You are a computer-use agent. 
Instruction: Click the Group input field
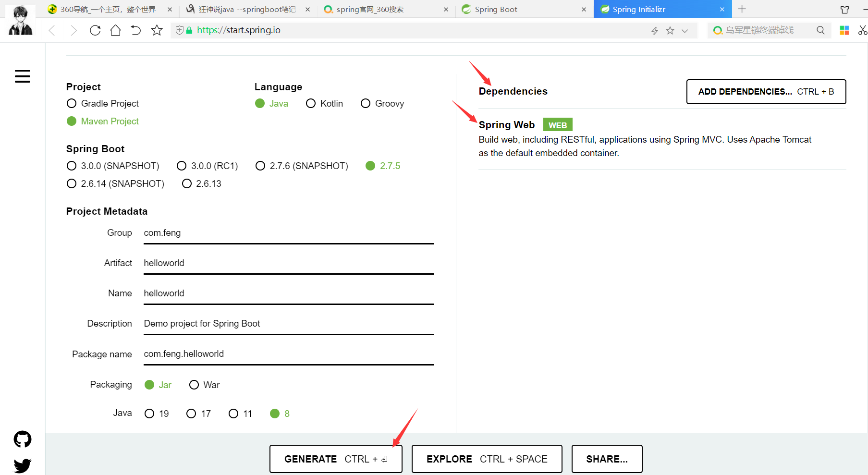click(288, 233)
